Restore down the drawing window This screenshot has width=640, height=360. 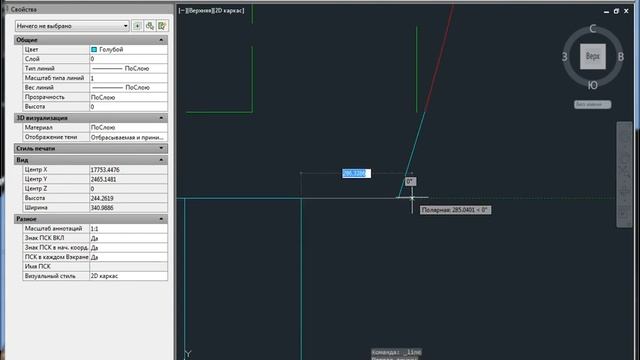(x=616, y=11)
